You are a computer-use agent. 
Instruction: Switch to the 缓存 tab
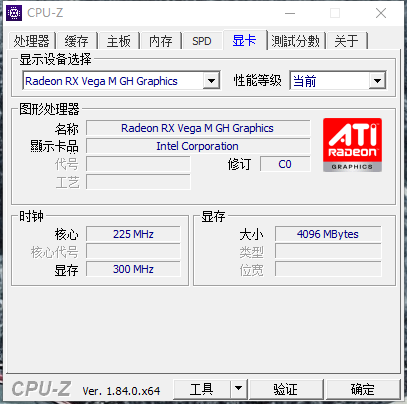pyautogui.click(x=77, y=41)
